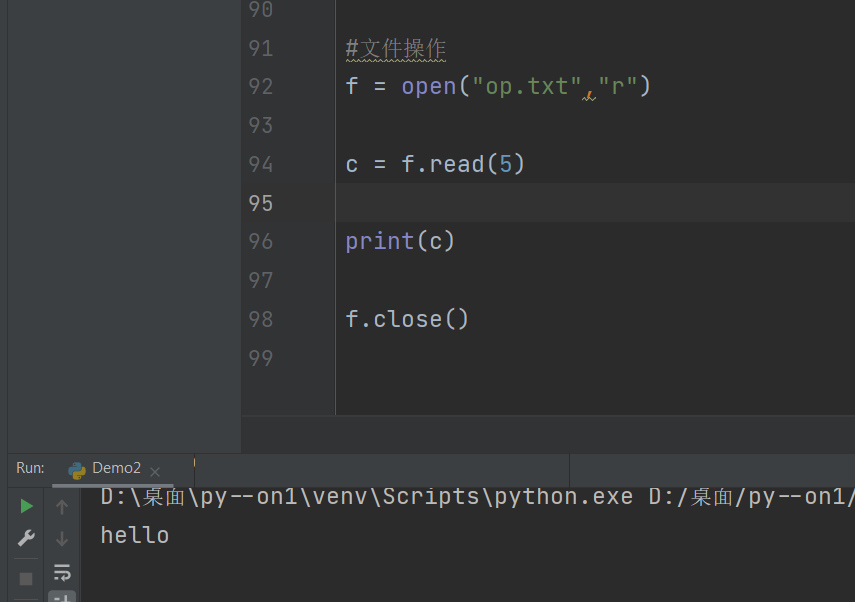This screenshot has height=602, width=855.
Task: Switch to the Demo2 run tab
Action: pos(116,468)
